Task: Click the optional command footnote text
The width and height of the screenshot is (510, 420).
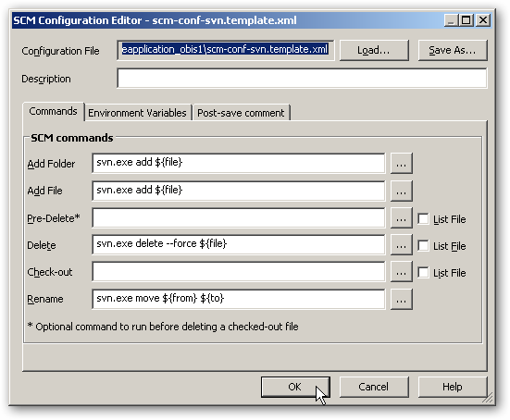Action: pyautogui.click(x=163, y=327)
